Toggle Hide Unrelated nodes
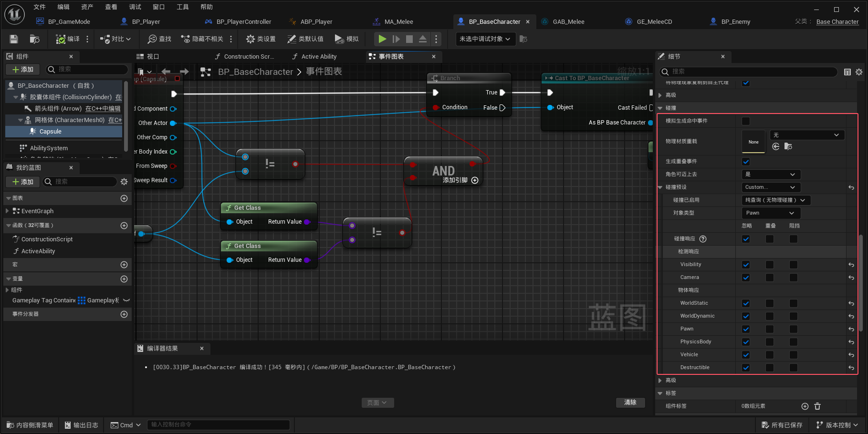 coord(202,39)
